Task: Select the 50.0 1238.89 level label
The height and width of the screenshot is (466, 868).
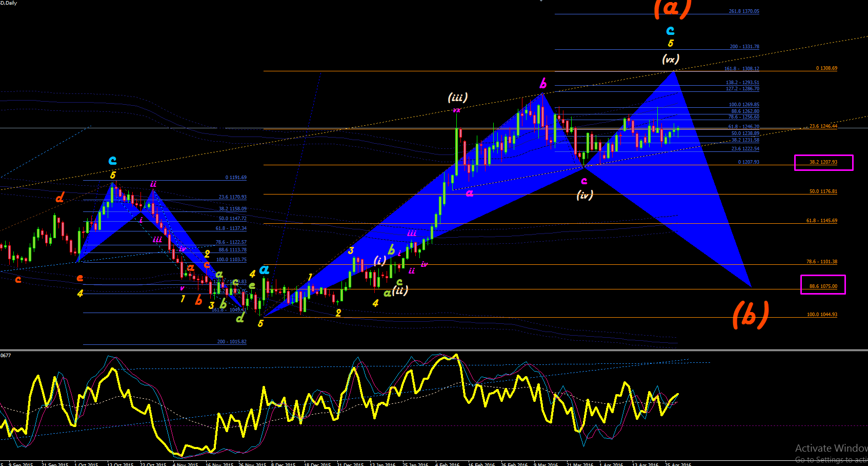Action: point(745,133)
